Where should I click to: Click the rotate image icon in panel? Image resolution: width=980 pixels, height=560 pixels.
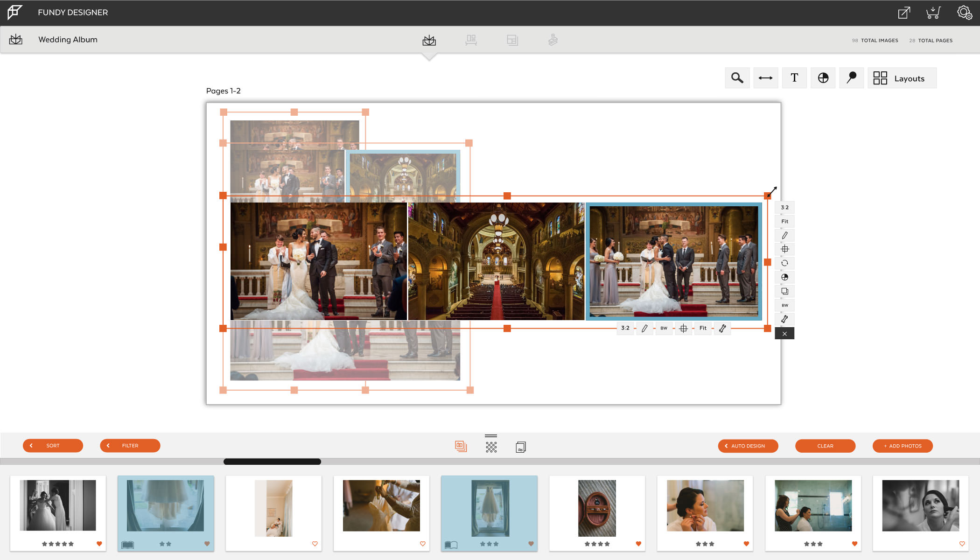point(784,263)
